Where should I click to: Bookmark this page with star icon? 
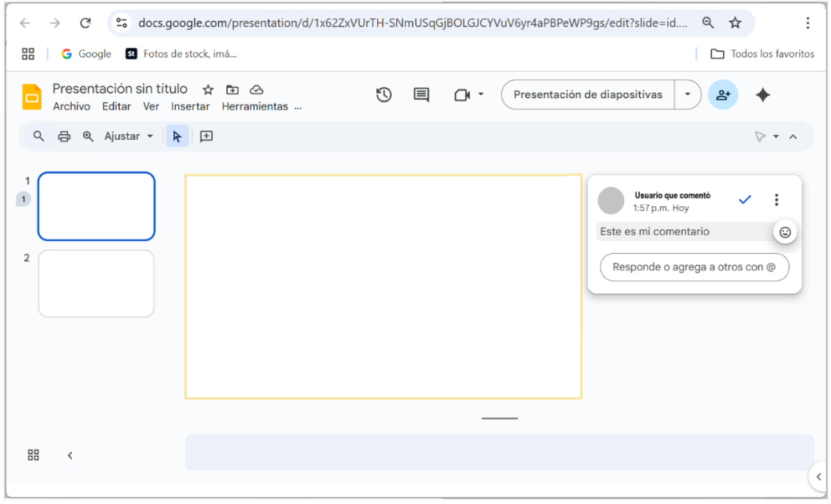(735, 23)
